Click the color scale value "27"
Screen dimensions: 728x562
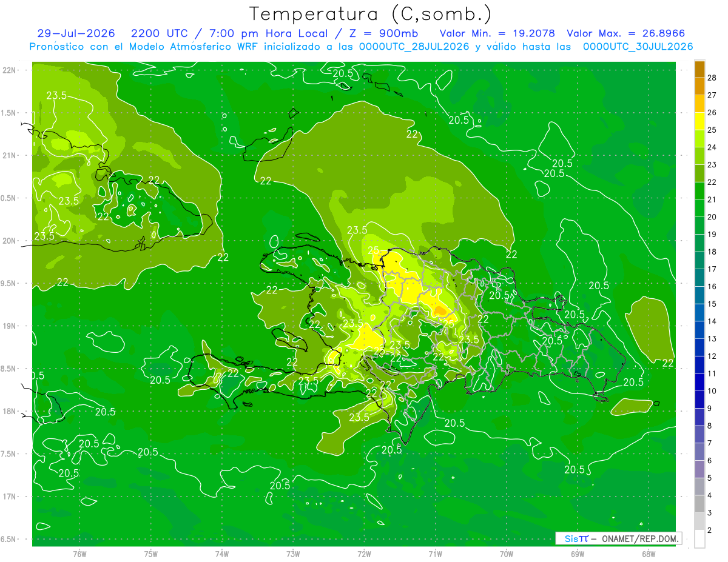click(712, 95)
